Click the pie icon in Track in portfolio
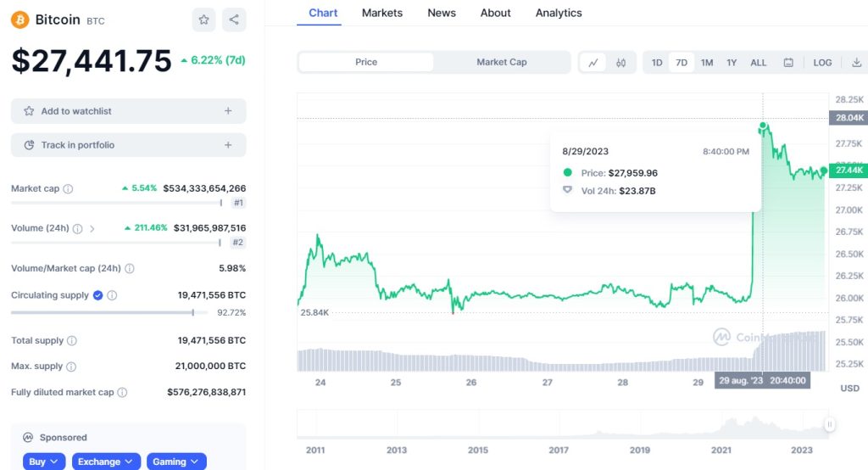The image size is (868, 470). [x=29, y=145]
